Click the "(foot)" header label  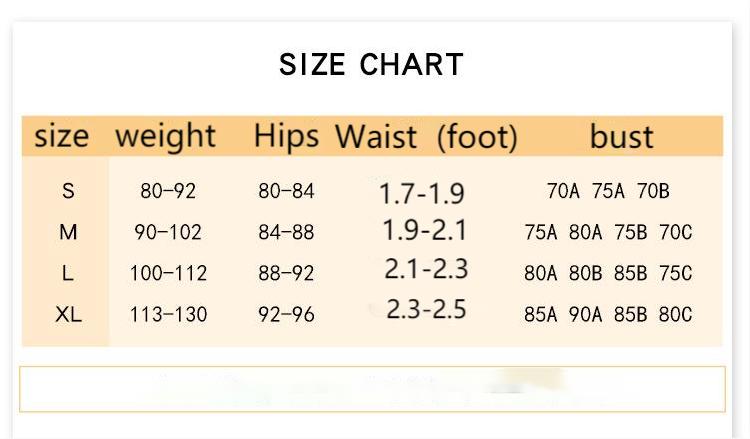coord(477,137)
